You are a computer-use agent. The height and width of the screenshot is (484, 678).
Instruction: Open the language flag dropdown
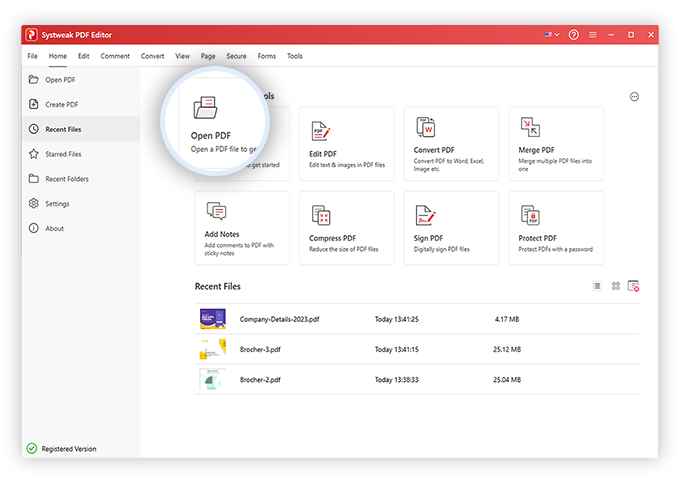(x=552, y=35)
